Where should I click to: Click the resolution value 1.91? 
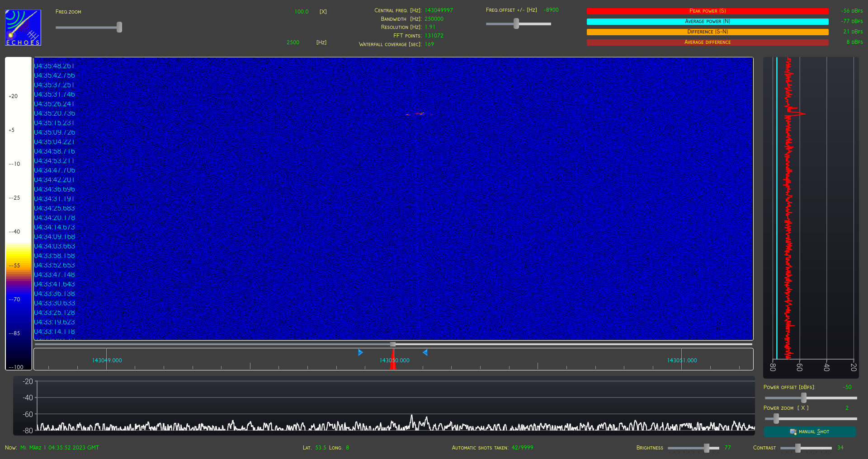coord(430,27)
